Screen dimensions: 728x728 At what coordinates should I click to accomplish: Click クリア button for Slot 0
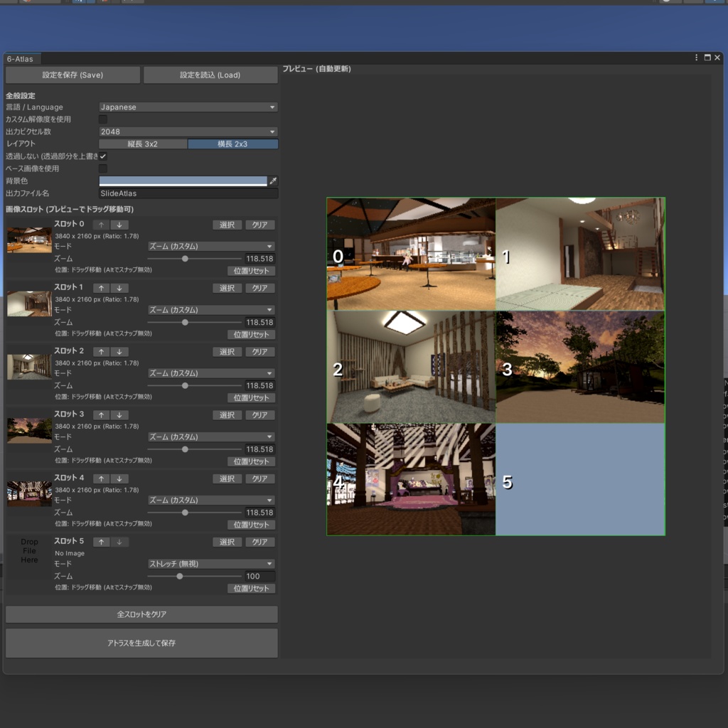(260, 225)
